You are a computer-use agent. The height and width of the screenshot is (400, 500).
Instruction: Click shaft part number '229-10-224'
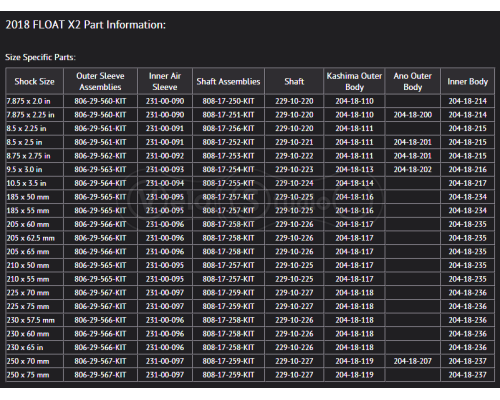[294, 183]
